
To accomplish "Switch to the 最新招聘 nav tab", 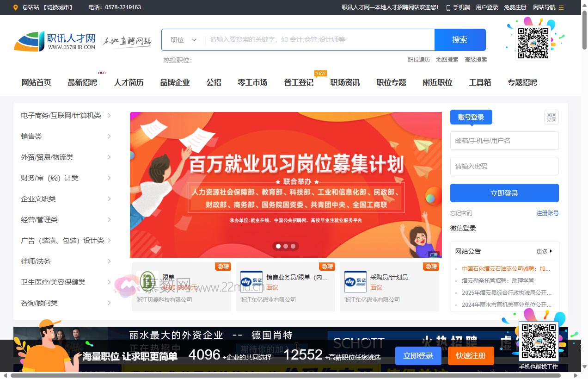I will (x=83, y=82).
